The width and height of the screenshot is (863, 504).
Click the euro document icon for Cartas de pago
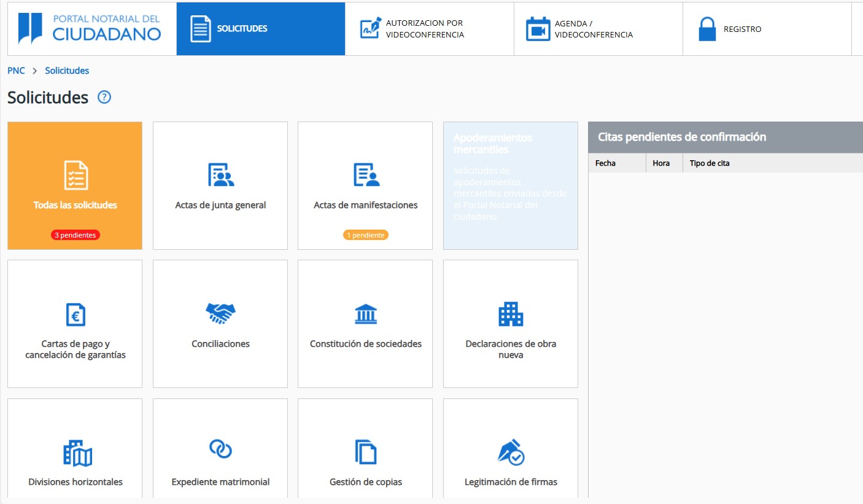[75, 314]
